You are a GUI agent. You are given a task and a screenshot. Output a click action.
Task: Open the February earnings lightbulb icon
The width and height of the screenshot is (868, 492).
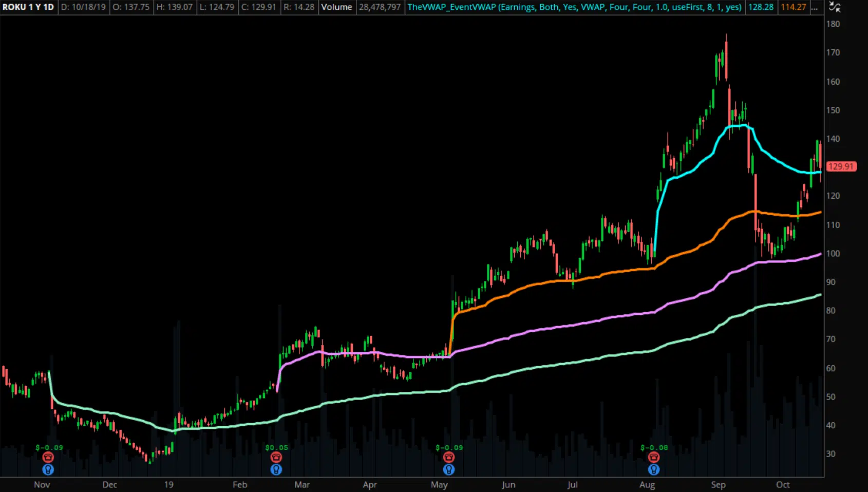pos(276,469)
